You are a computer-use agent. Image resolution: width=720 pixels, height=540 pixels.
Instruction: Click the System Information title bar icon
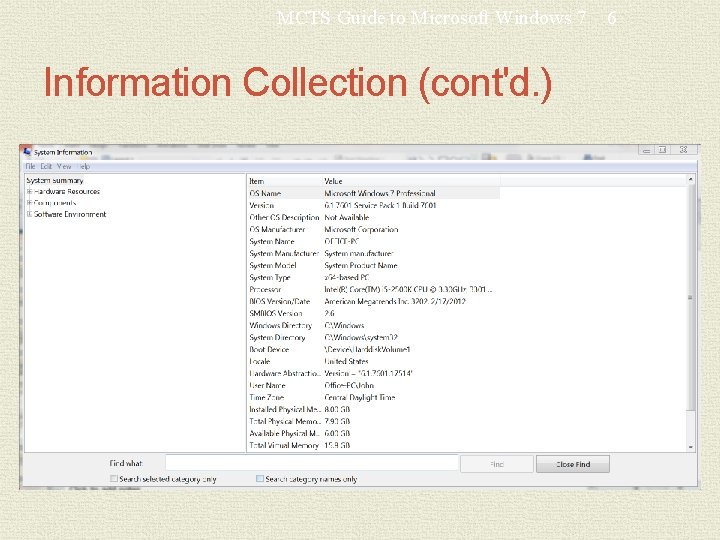[28, 152]
